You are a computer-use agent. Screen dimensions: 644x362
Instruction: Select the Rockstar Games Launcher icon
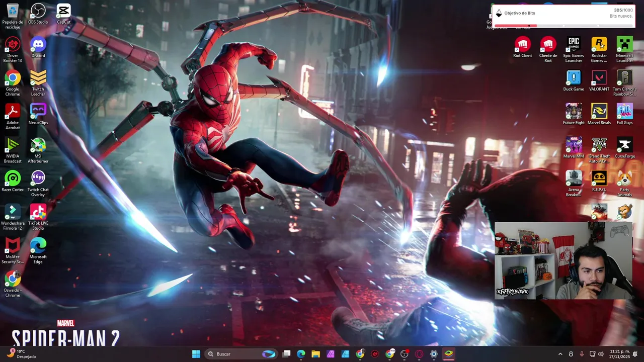599,49
